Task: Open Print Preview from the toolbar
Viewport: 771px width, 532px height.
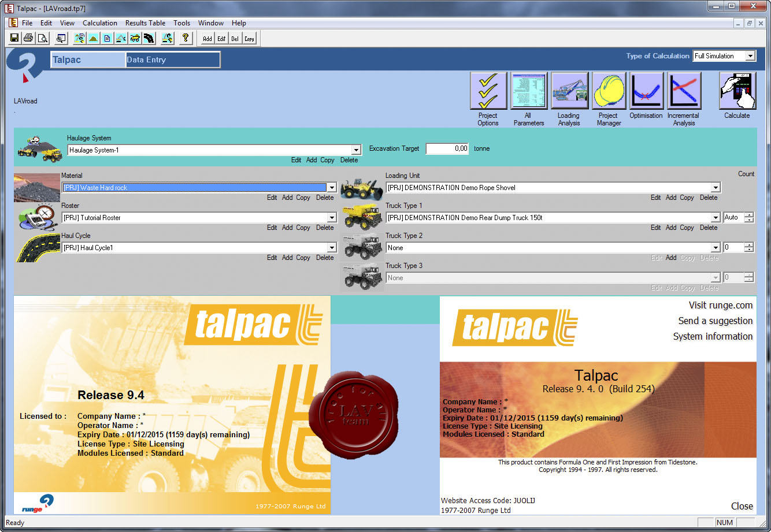Action: click(42, 38)
